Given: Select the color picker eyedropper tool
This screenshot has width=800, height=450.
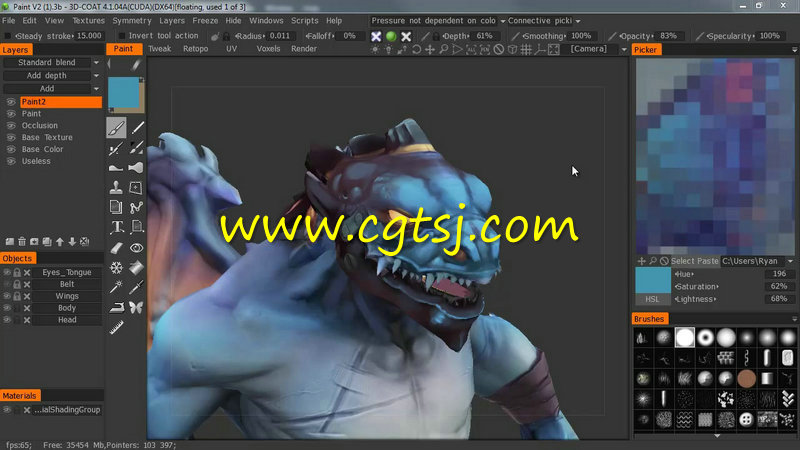Looking at the screenshot, I should 136,287.
